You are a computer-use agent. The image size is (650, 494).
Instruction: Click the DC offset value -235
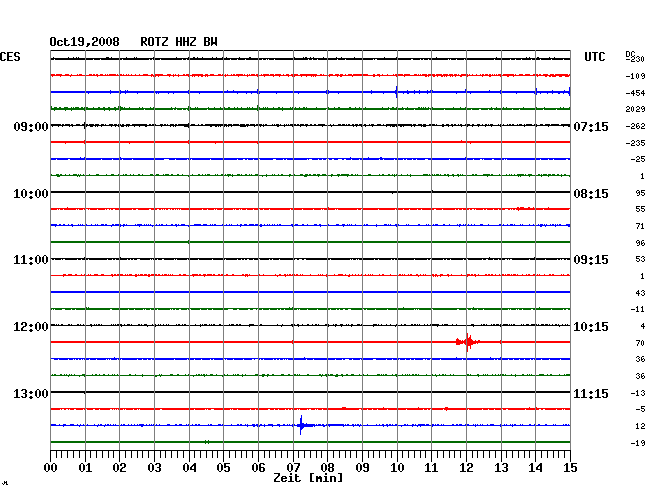click(x=635, y=143)
